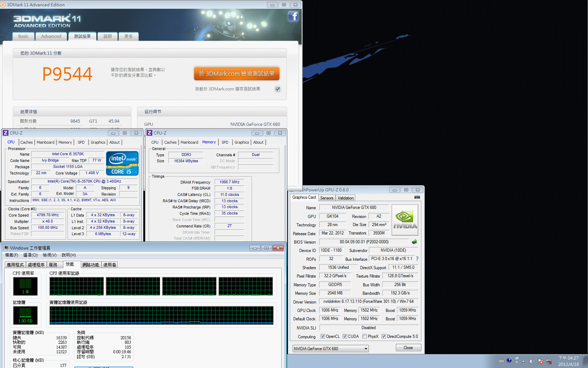The height and width of the screenshot is (368, 588).
Task: View results on 3DMark.com orange button
Action: tap(237, 74)
